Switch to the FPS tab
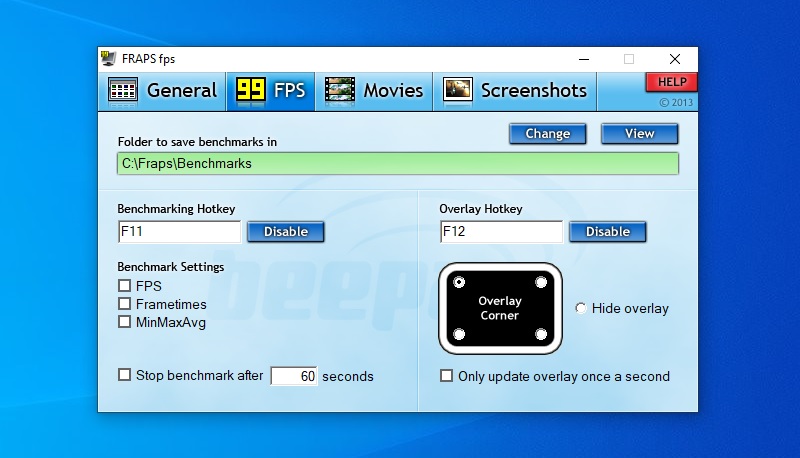Viewport: 800px width, 458px height. [270, 91]
